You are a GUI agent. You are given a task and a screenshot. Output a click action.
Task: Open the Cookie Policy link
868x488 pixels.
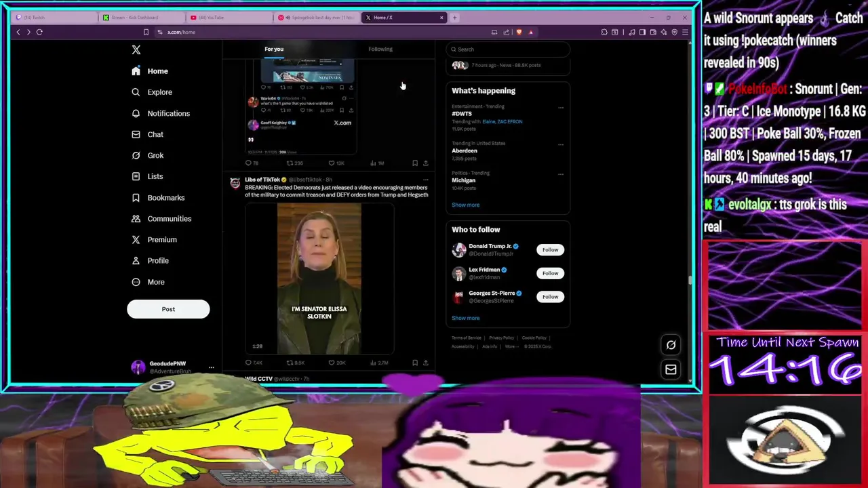(x=534, y=338)
